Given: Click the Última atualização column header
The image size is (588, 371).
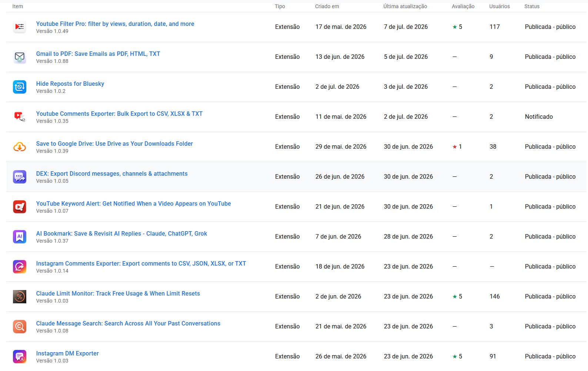Looking at the screenshot, I should coord(405,6).
